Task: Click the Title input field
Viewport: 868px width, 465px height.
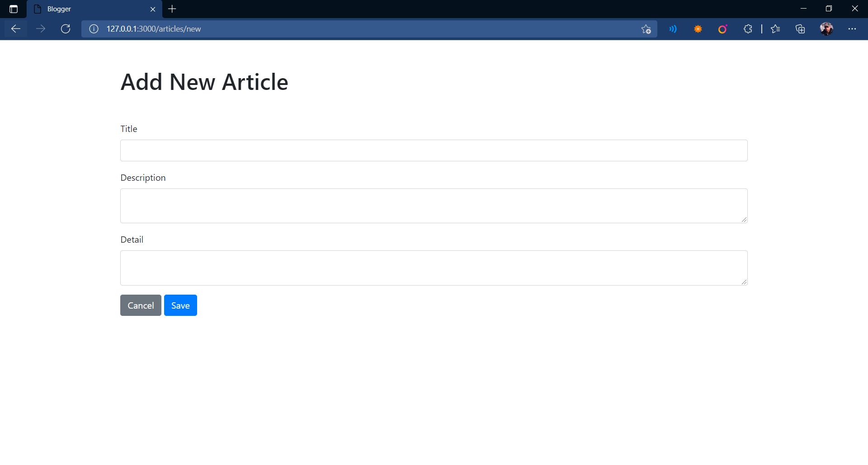Action: (434, 150)
